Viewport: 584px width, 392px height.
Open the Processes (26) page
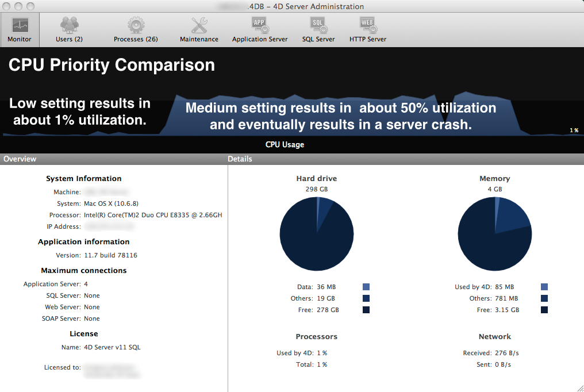[x=136, y=29]
